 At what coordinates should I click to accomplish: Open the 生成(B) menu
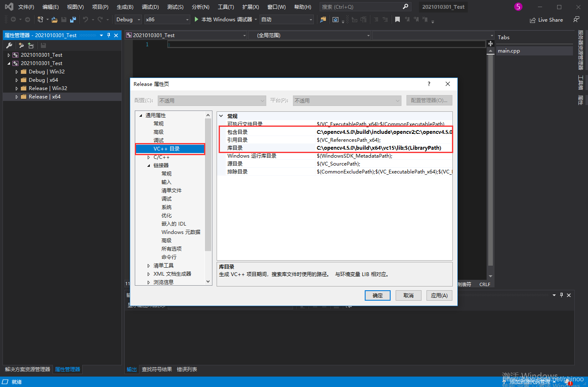click(125, 7)
